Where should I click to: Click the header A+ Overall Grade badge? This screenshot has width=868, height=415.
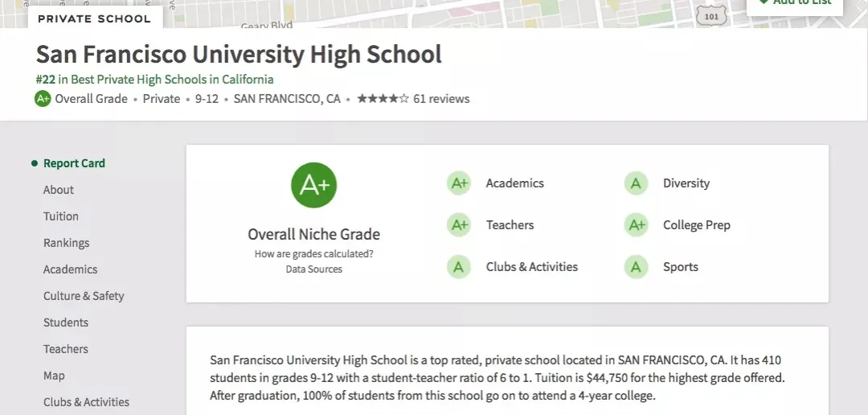point(43,99)
